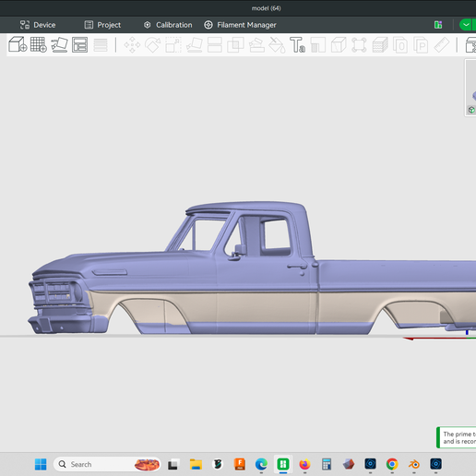
Task: Click the green and pink top-bar icon
Action: [438, 25]
